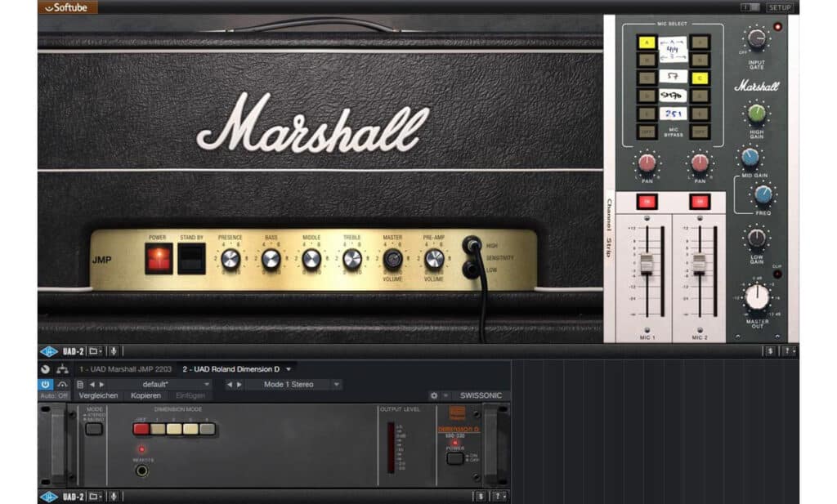Viewport: 837px width, 504px height.
Task: Open the gear settings icon
Action: pos(434,395)
